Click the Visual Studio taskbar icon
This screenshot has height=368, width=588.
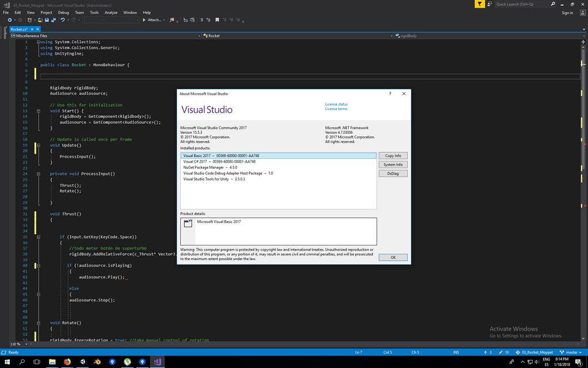coord(156,362)
